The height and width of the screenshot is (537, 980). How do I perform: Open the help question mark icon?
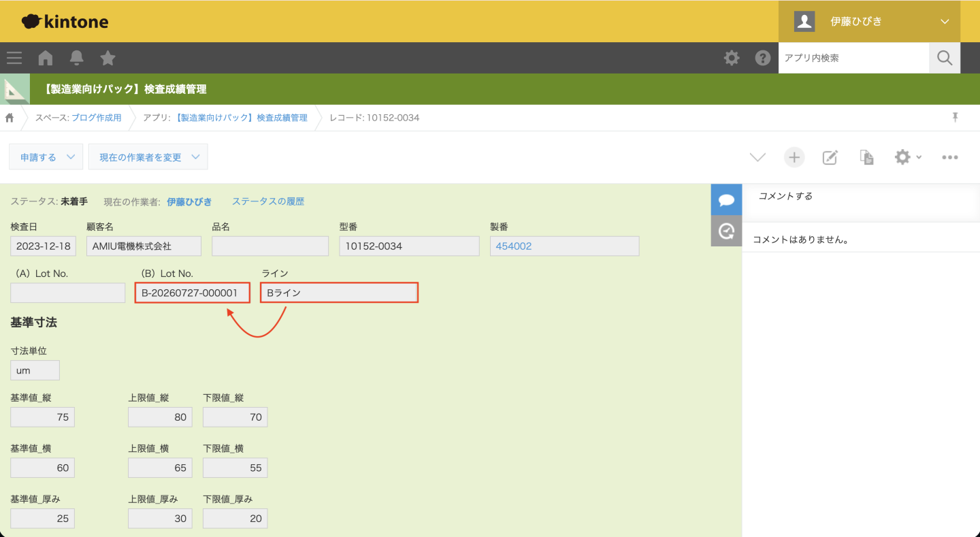(x=763, y=58)
